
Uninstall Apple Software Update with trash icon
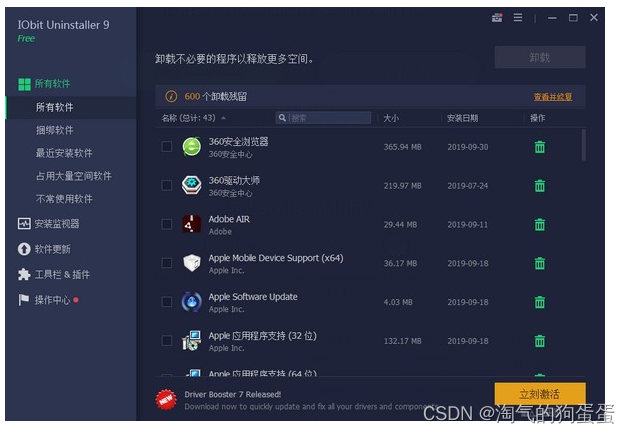[540, 302]
